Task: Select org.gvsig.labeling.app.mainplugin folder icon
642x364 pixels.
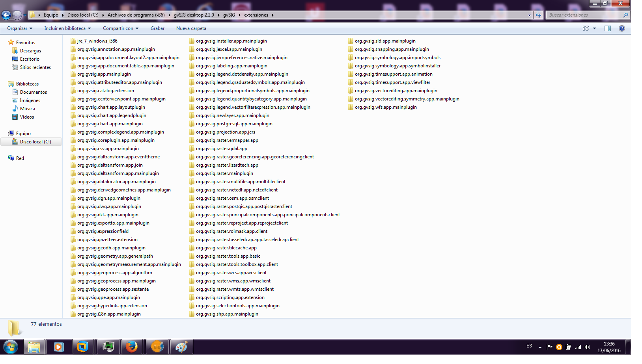Action: pos(192,66)
